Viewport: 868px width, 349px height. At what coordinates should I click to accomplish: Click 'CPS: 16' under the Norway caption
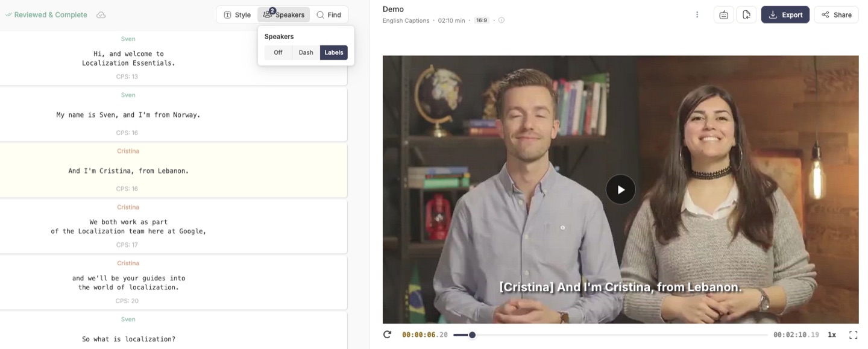point(127,133)
